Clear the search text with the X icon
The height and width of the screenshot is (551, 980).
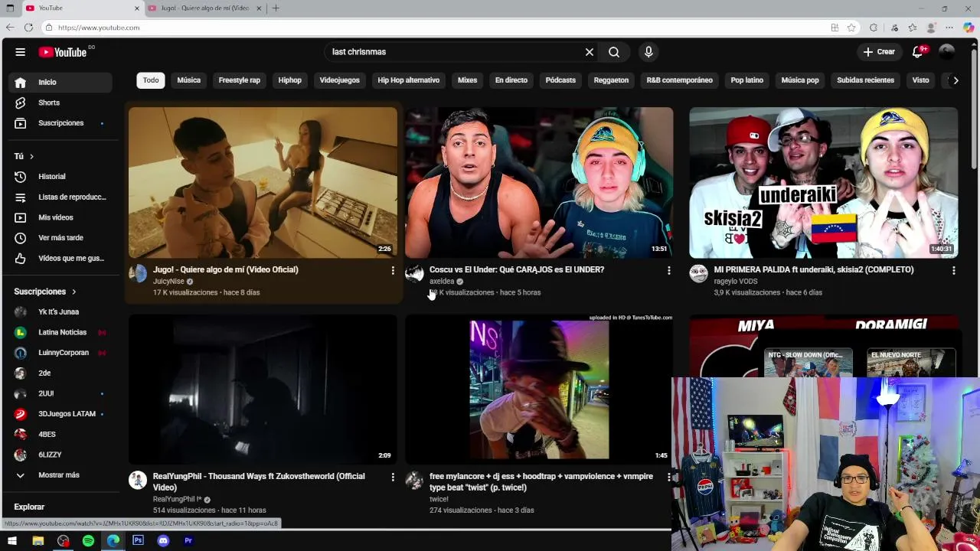click(x=590, y=52)
